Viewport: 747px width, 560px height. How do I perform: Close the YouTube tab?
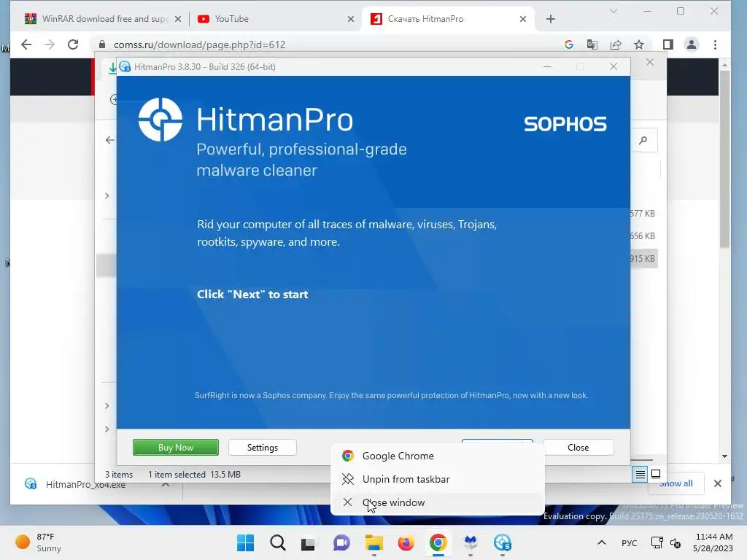(351, 19)
